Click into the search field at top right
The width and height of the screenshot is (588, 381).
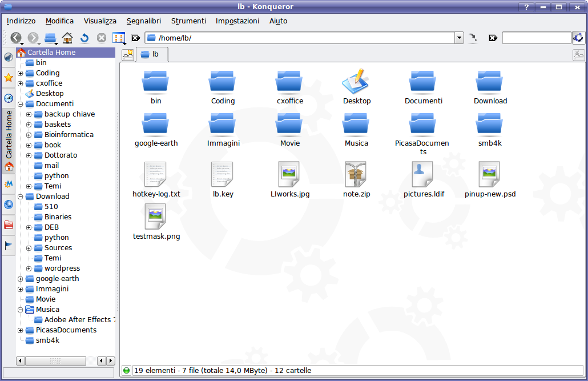[x=536, y=38]
